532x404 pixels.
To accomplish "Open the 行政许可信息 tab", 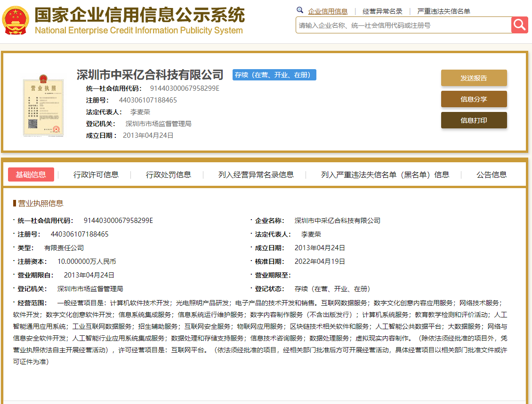I will click(x=96, y=174).
